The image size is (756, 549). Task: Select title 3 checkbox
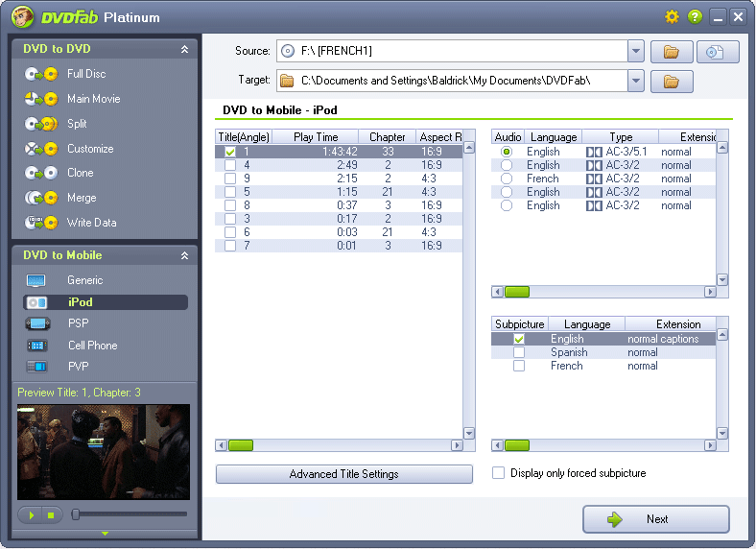point(230,219)
